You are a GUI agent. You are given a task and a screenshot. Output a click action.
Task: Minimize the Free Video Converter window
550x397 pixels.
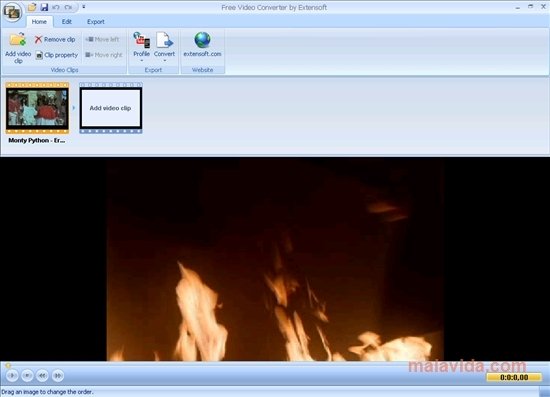coord(518,7)
